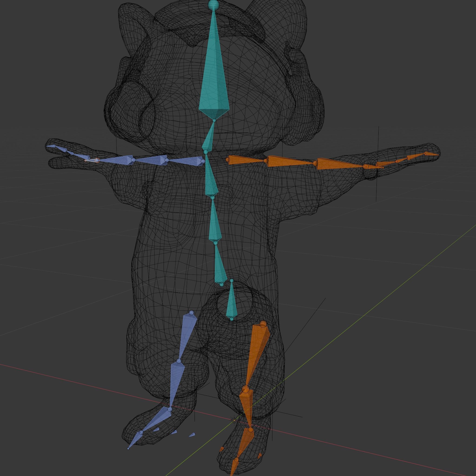
Task: Select the detached teal pelvis bone
Action: coord(231,304)
